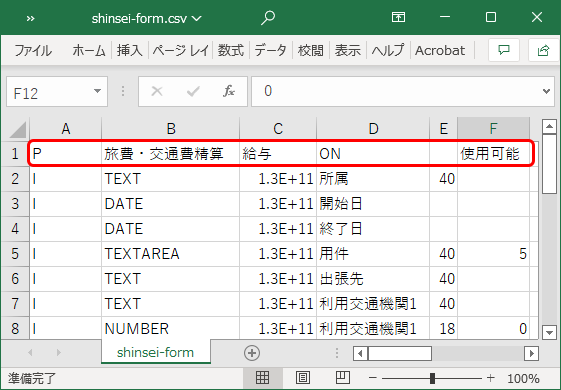Switch to the ホーム tab

tap(89, 50)
